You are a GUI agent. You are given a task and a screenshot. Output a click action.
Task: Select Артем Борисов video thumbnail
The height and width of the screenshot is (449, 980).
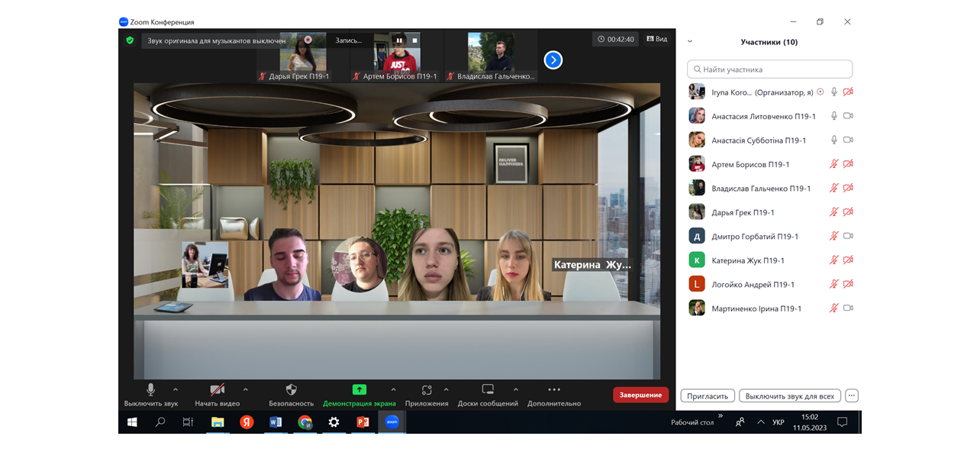[x=397, y=57]
